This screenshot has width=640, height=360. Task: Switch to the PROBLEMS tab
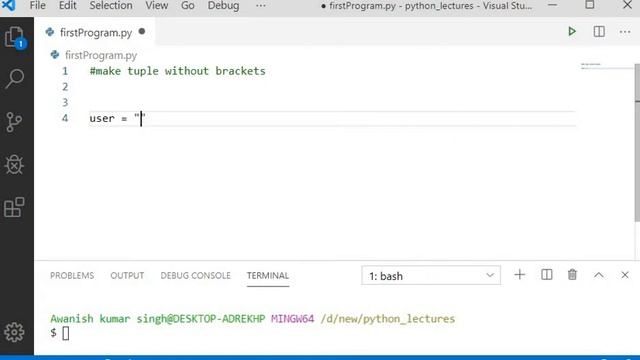(72, 276)
